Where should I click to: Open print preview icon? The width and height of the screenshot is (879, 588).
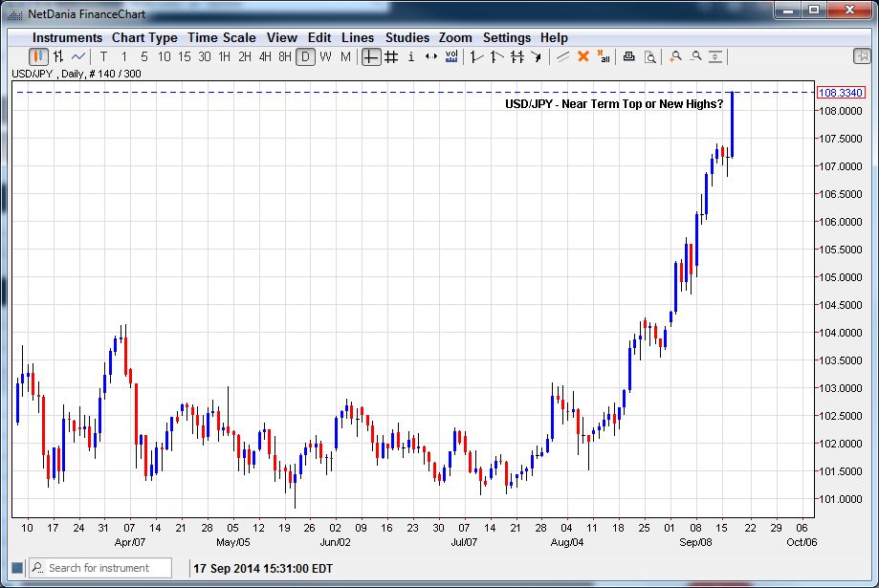click(x=649, y=56)
